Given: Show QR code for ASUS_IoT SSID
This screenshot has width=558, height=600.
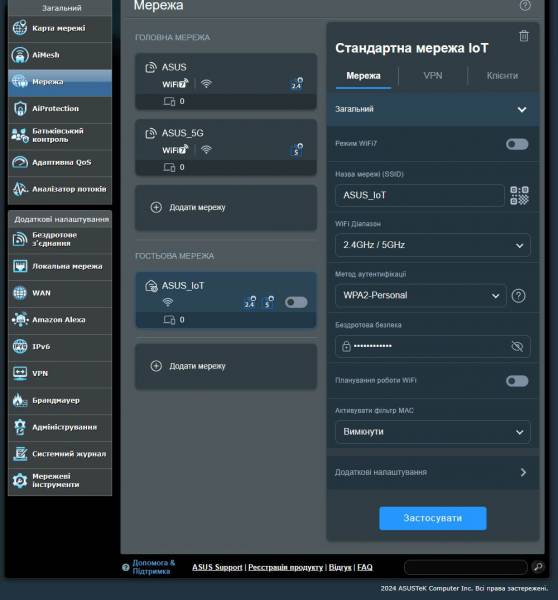Looking at the screenshot, I should [x=519, y=196].
